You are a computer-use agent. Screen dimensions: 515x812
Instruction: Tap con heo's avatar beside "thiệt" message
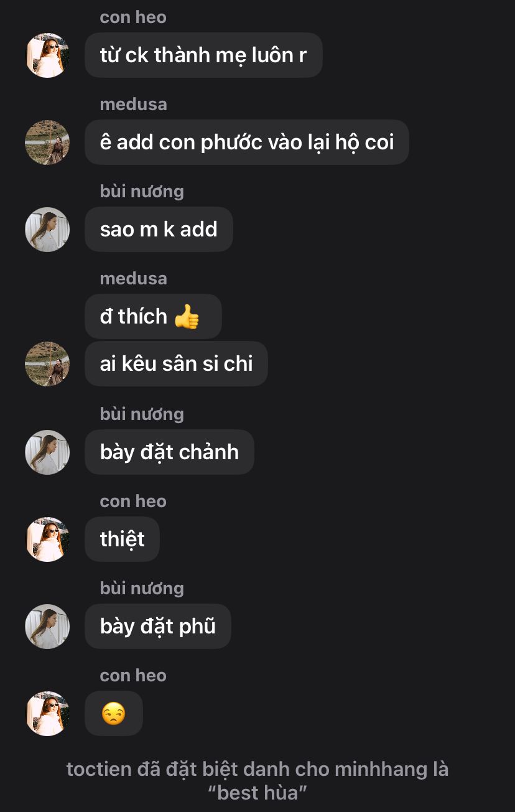point(47,539)
